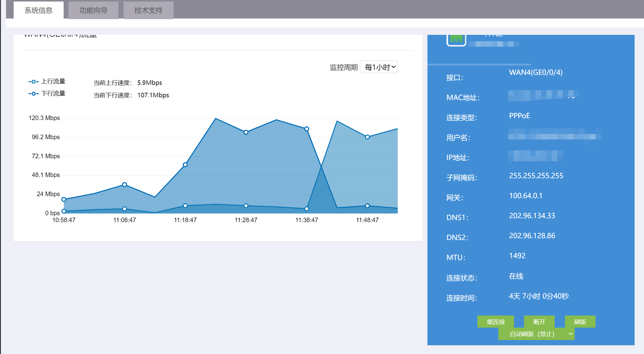Open the 功能向导 tab
644x354 pixels.
tap(93, 10)
